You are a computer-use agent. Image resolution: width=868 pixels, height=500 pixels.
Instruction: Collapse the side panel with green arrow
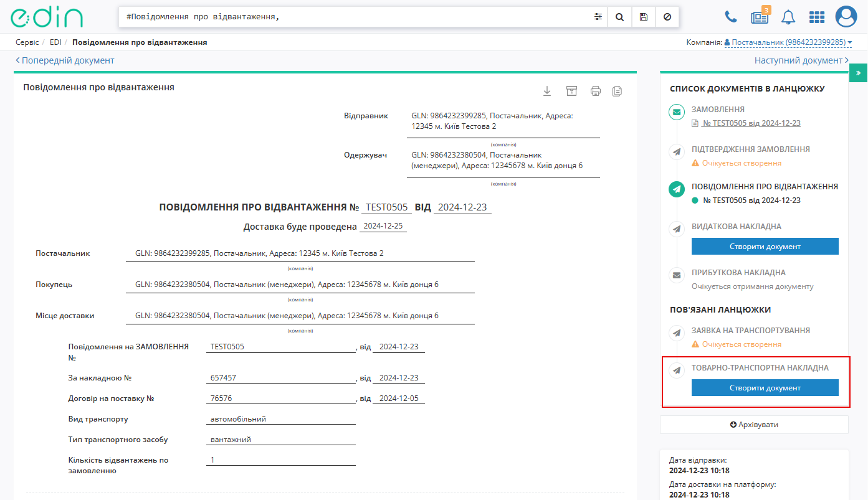[858, 73]
